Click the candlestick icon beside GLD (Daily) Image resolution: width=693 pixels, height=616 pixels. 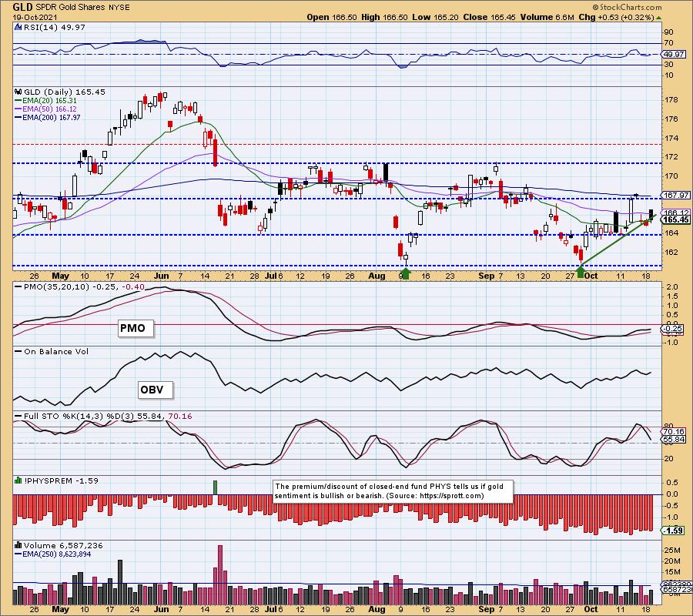tap(18, 92)
